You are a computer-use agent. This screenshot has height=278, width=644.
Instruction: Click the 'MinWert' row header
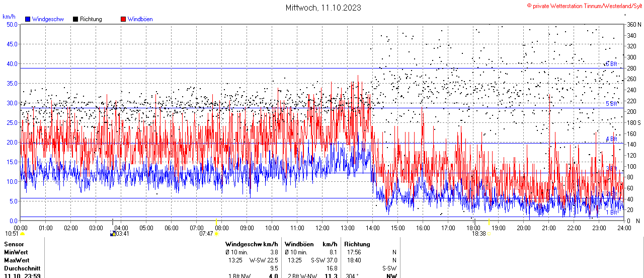click(x=16, y=252)
